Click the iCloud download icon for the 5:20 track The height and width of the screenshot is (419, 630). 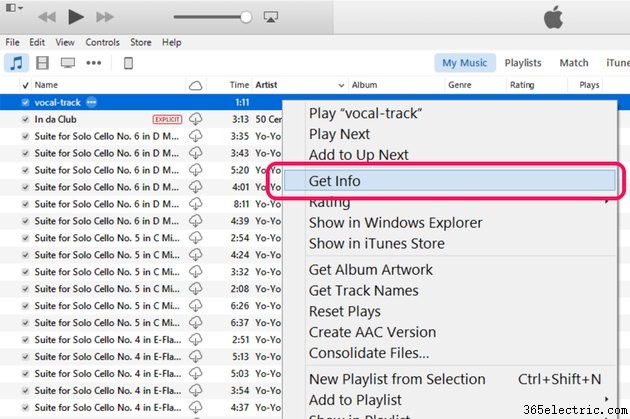[195, 170]
